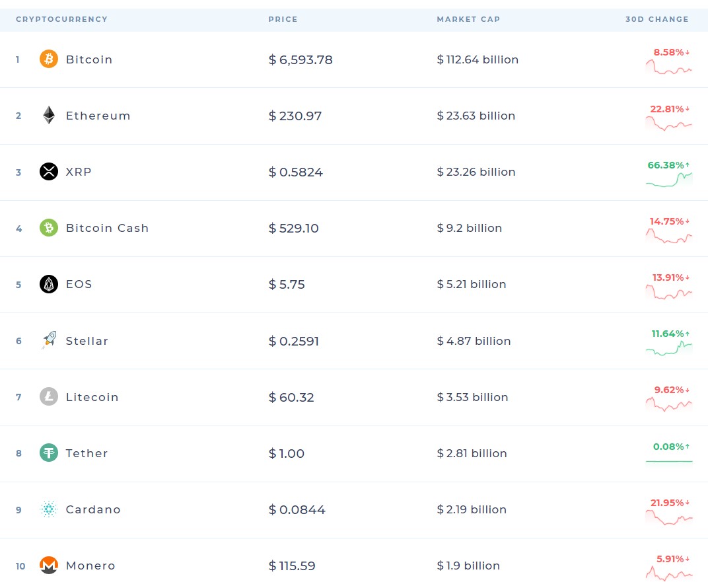Click the Cardano dotted logo icon
Image resolution: width=708 pixels, height=588 pixels.
(49, 509)
